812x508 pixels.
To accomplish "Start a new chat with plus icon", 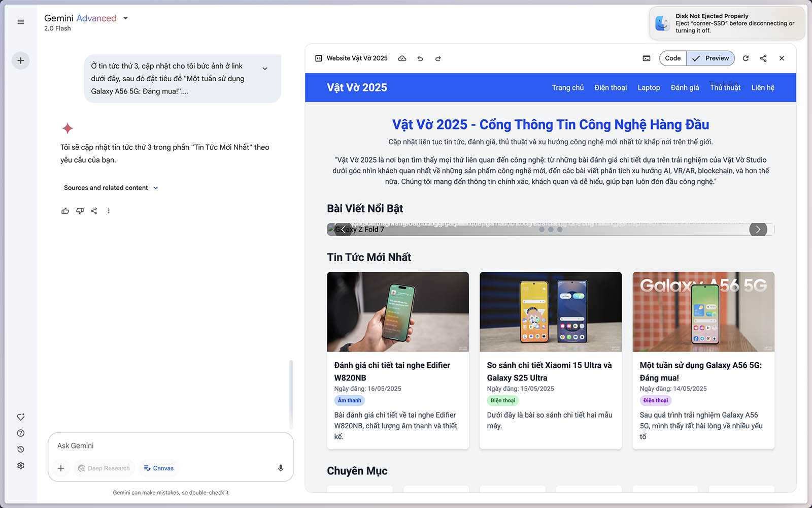I will coord(21,60).
